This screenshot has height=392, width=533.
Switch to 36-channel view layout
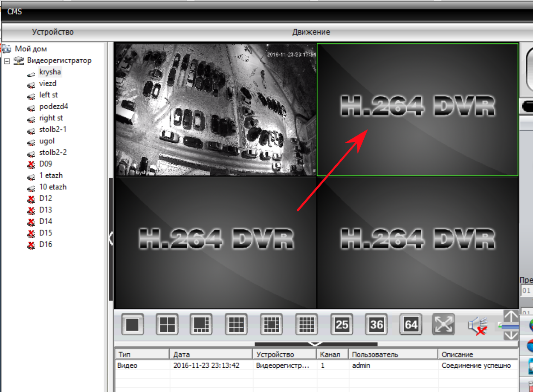(377, 325)
